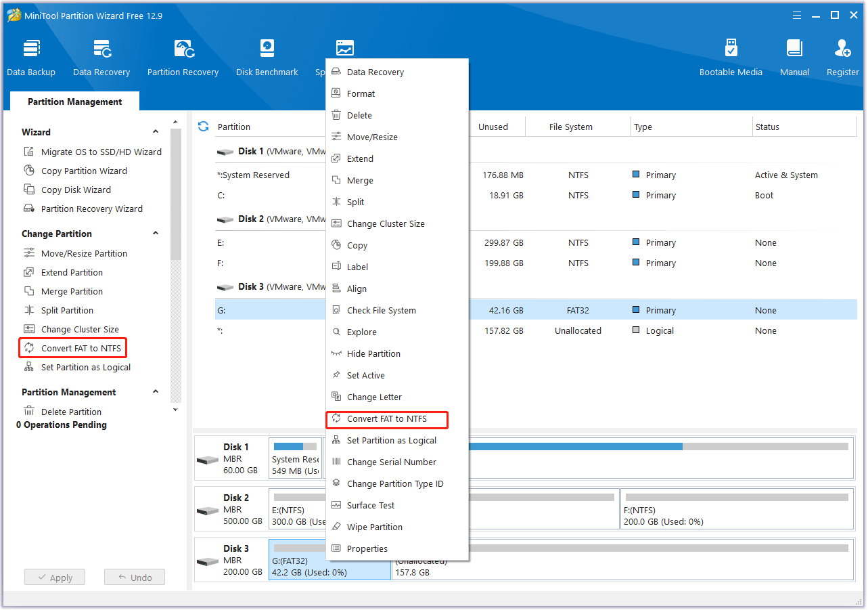The image size is (868, 610).
Task: Click the Status column header
Action: [x=804, y=127]
